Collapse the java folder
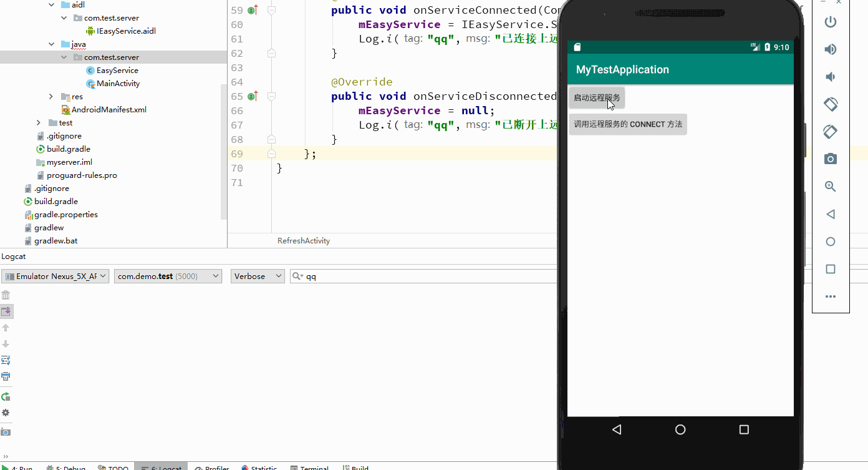The image size is (868, 470). tap(51, 44)
